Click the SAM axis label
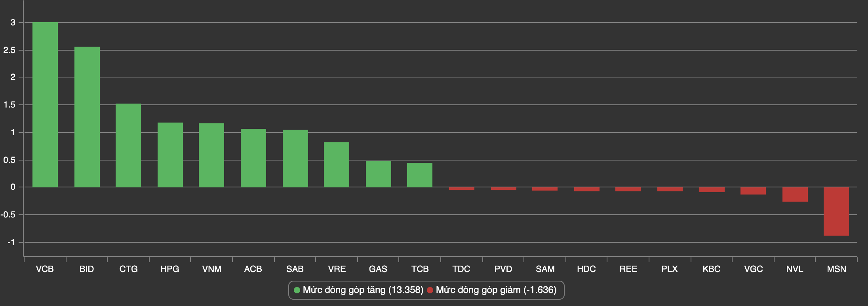 click(545, 269)
